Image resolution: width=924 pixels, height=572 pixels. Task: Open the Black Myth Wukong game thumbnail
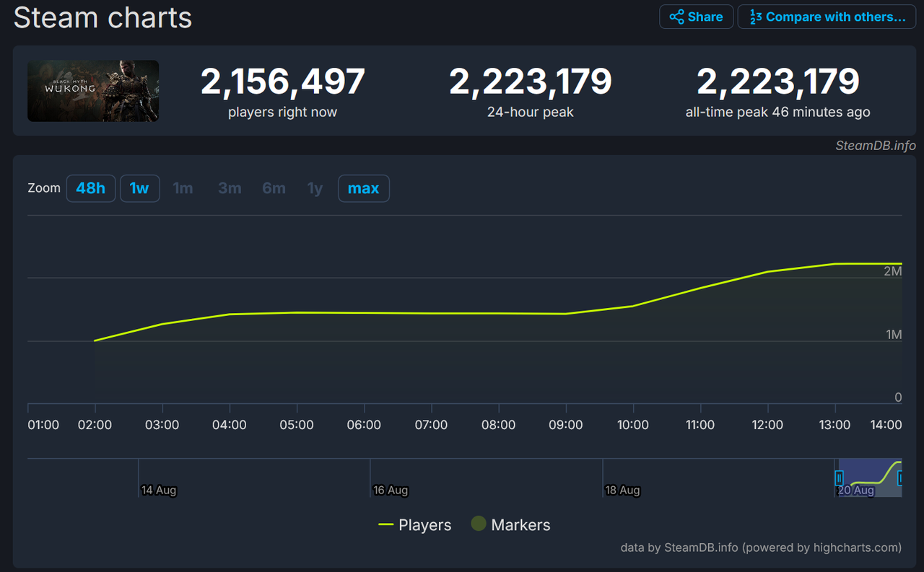93,91
